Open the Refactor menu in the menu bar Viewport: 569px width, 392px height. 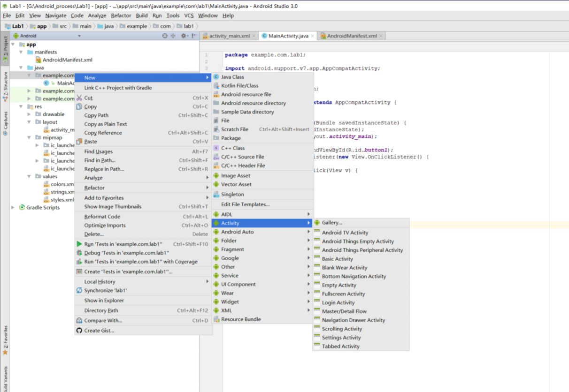tap(121, 15)
